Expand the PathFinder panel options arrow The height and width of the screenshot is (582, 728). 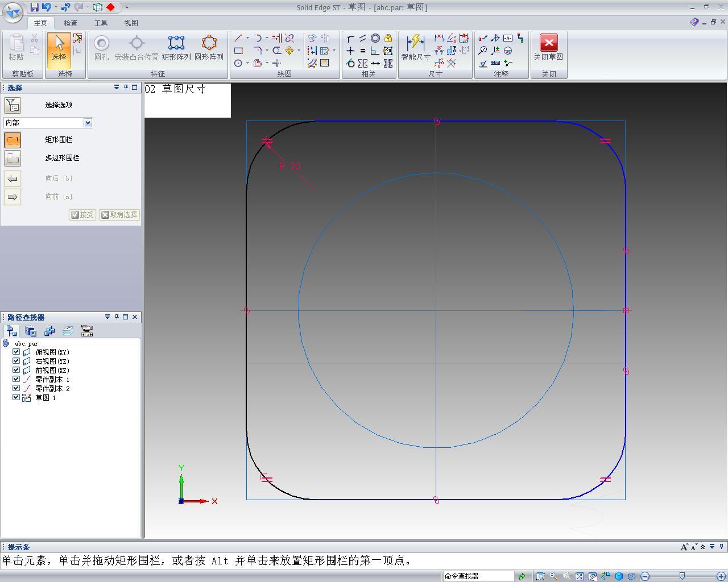pos(107,317)
